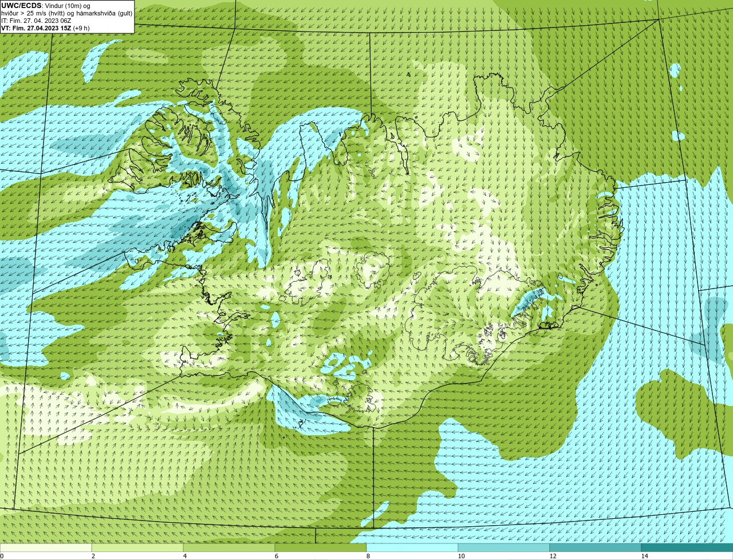This screenshot has height=560, width=733.
Task: Click the 8–10 m/s light cyan legend swatch
Action: 412,548
